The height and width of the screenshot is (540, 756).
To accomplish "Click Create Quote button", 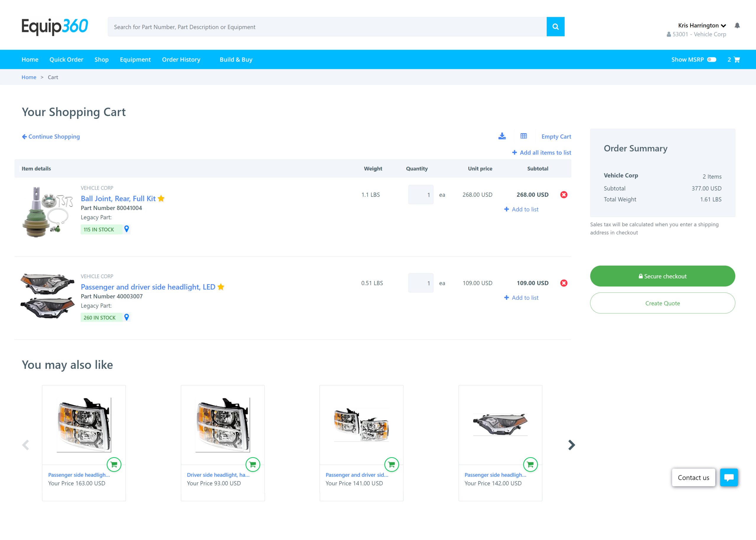I will point(662,303).
